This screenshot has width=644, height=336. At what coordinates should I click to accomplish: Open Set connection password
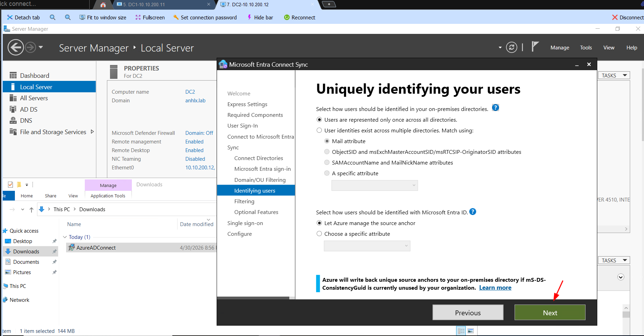tap(205, 17)
